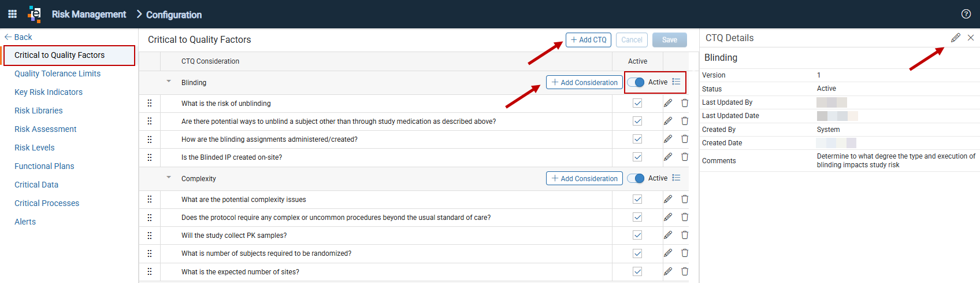Uncheck Active for 'potential complexity issues'
Viewport: 980px width, 283px height.
pyautogui.click(x=637, y=199)
